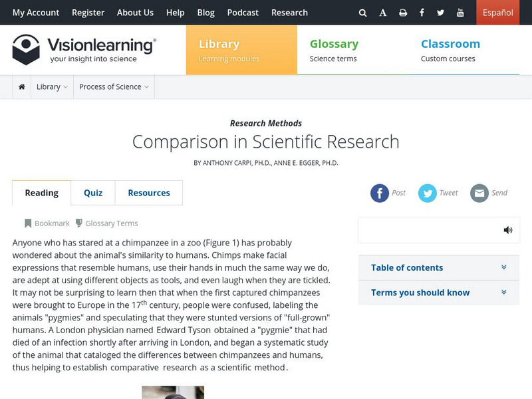Screen dimensions: 532x399
Task: Switch to the Quiz tab
Action: (x=93, y=193)
